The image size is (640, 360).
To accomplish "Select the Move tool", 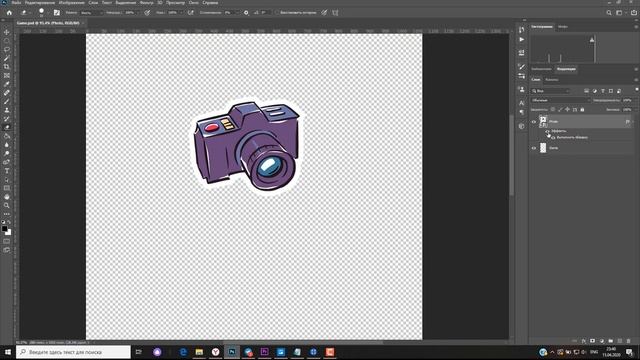I will (7, 32).
